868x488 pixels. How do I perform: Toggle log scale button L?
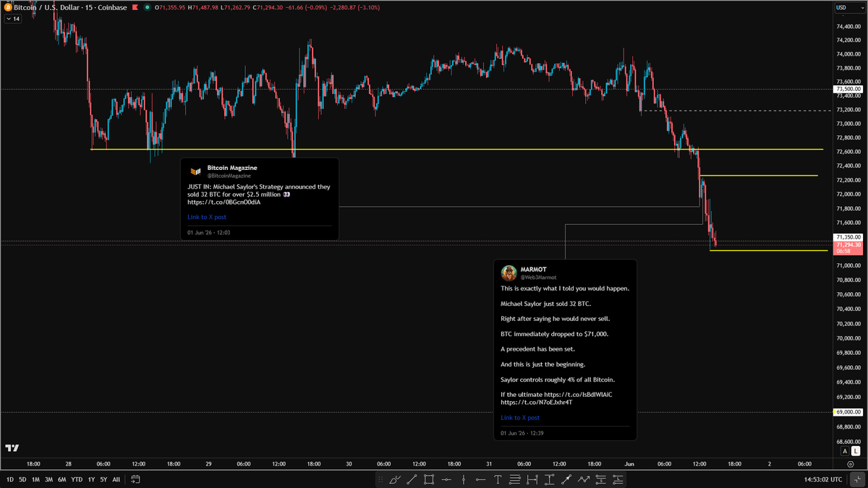[856, 451]
